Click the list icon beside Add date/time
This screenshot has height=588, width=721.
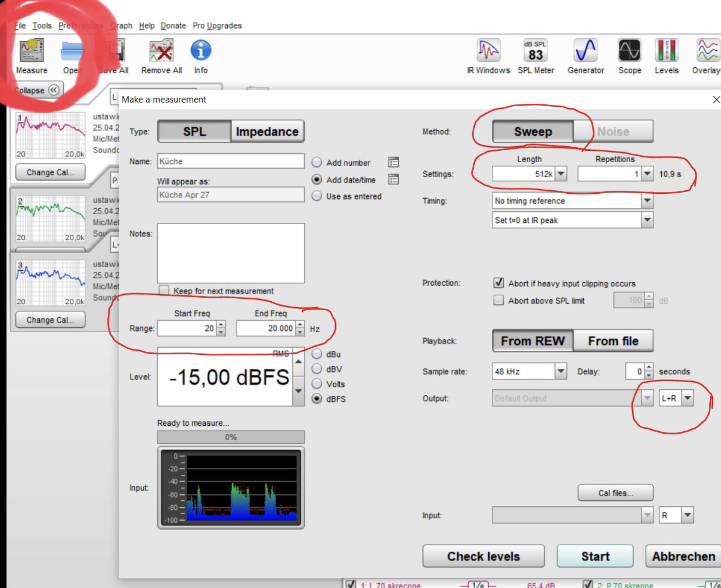pos(393,179)
